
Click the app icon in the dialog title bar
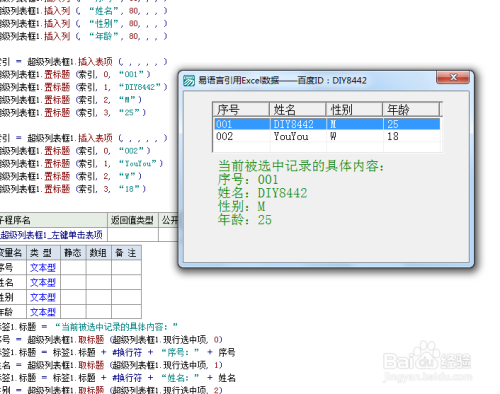(x=189, y=80)
